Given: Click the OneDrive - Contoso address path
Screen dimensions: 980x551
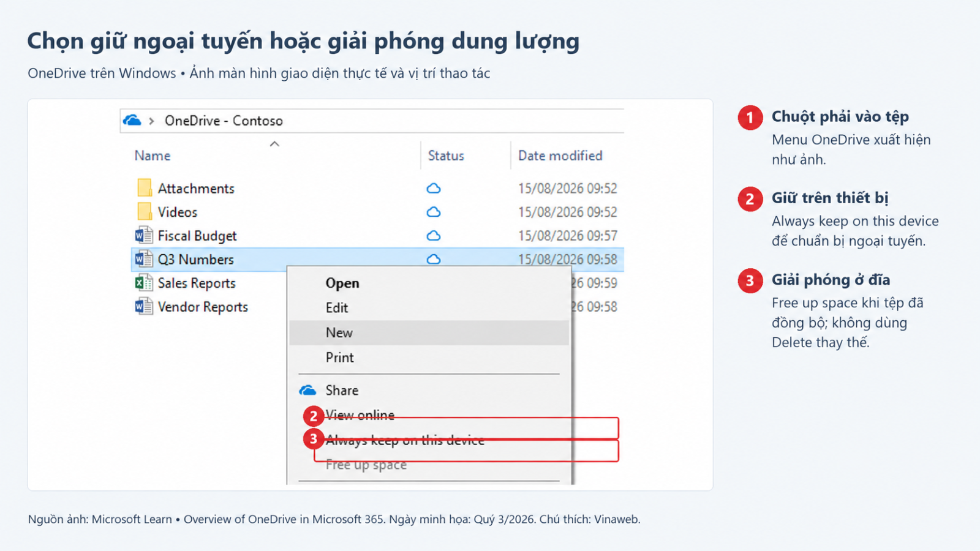Looking at the screenshot, I should coord(224,121).
